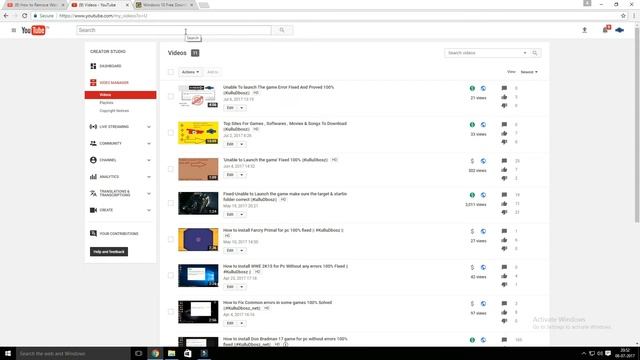Click the Help and feedback button

click(109, 252)
